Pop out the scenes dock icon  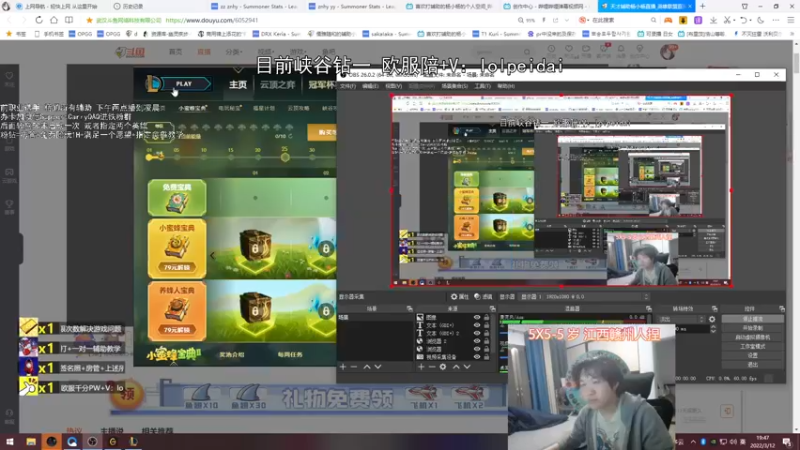click(409, 309)
